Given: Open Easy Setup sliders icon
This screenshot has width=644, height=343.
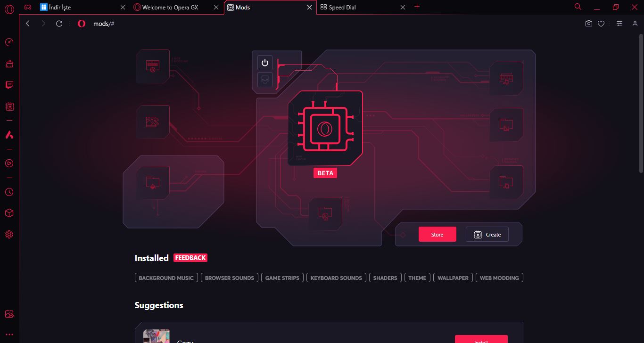Looking at the screenshot, I should pyautogui.click(x=619, y=24).
